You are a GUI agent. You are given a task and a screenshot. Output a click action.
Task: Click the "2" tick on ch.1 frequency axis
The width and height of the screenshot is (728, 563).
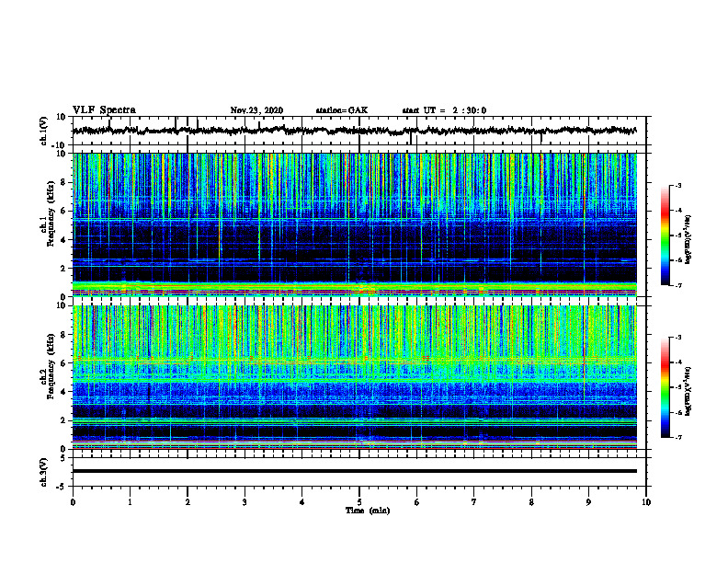click(x=63, y=268)
